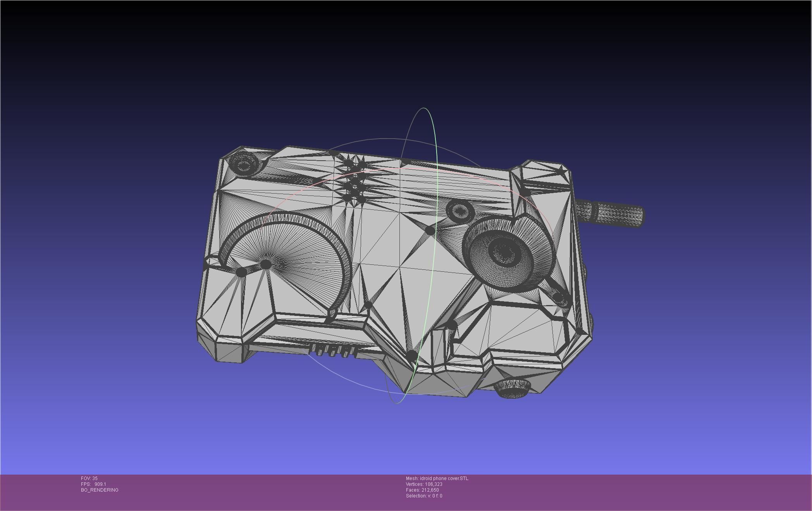The image size is (812, 511).
Task: Click the star-shaped triangle cluster on the mesh
Action: pyautogui.click(x=354, y=180)
